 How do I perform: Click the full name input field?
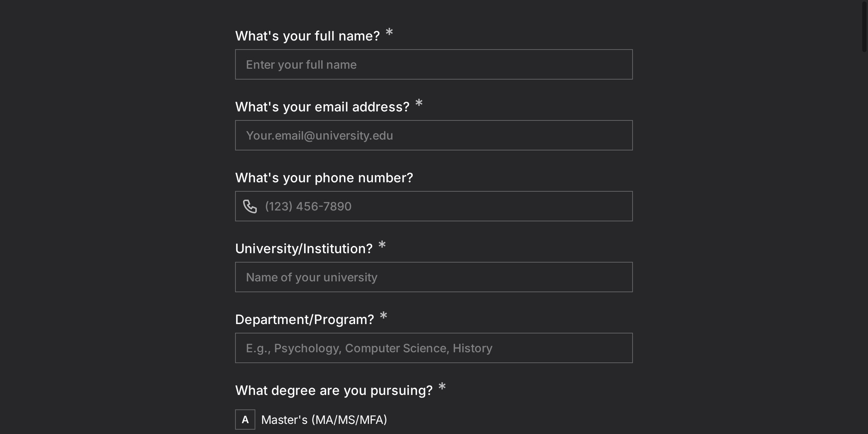[434, 64]
